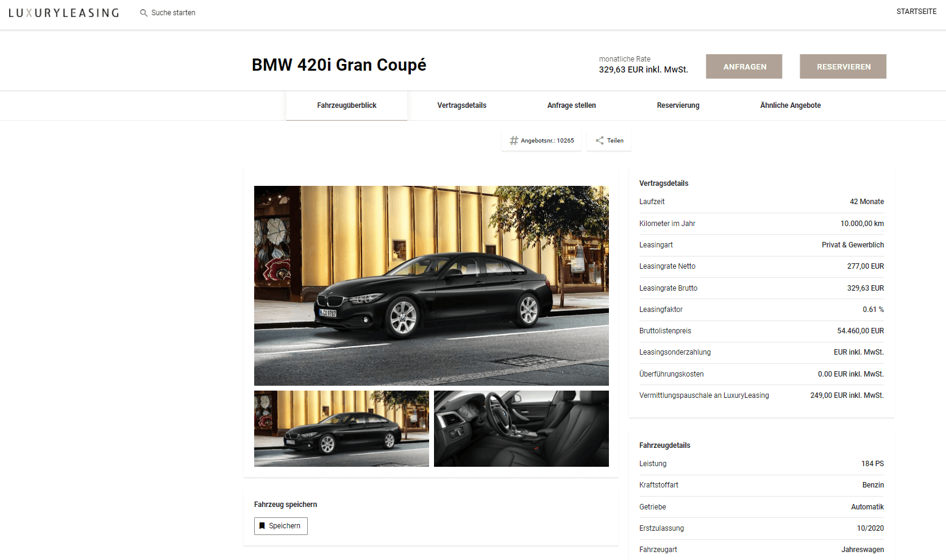Click the 'Jahreswagen' Fahrzeugart value
Image resolution: width=946 pixels, height=560 pixels.
coord(862,550)
